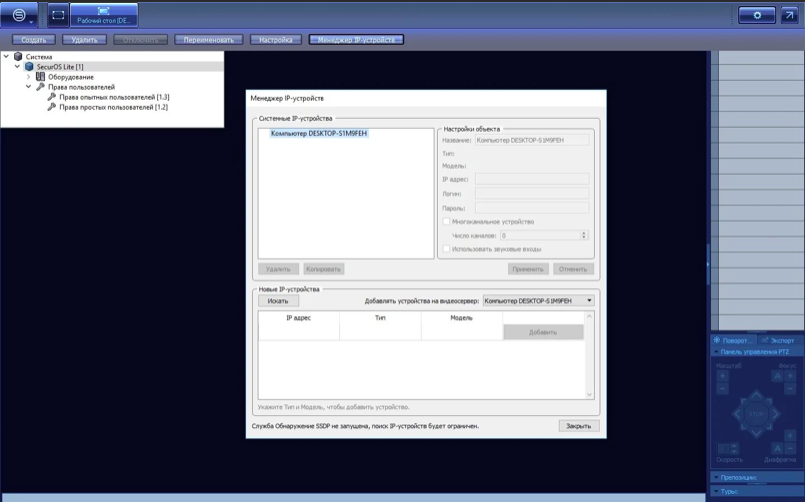The image size is (805, 502).
Task: Click the arrow icon in top-right corner
Action: coord(789,15)
